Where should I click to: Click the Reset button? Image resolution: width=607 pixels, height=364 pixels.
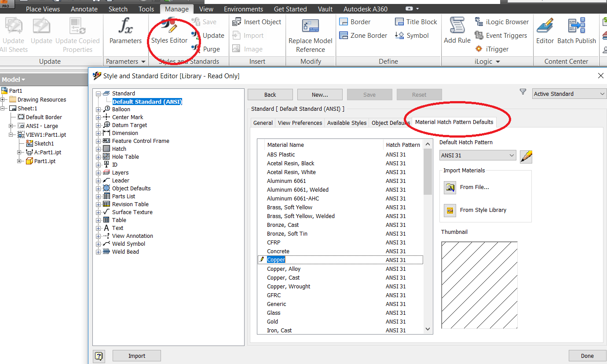419,95
